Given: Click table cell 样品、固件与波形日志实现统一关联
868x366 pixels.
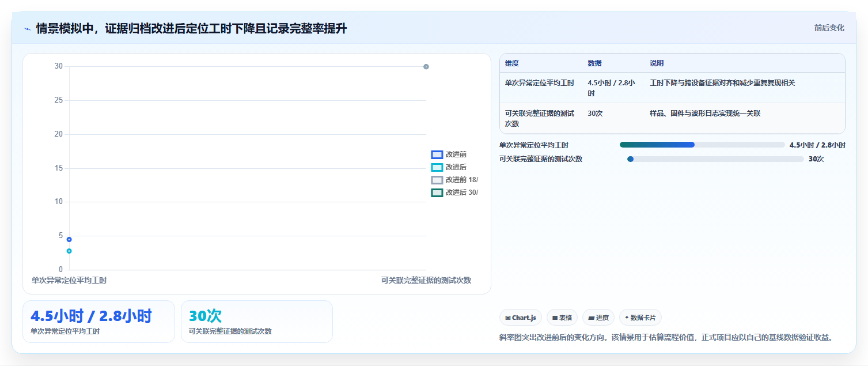Looking at the screenshot, I should 705,114.
